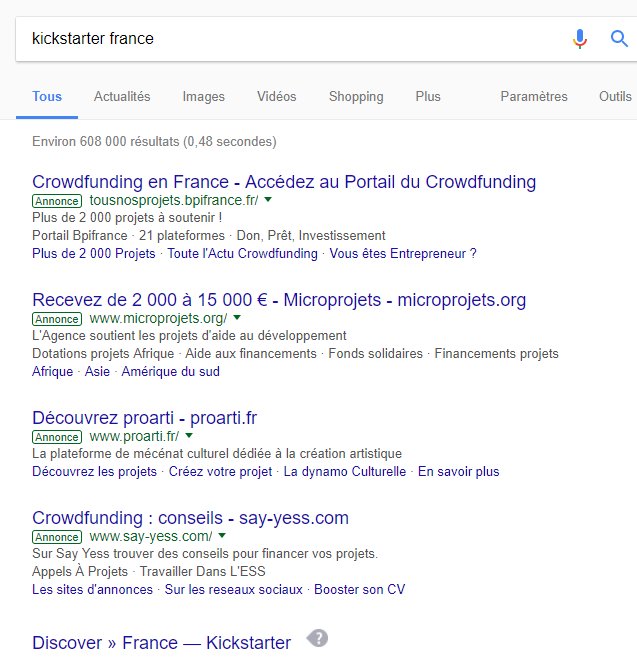Image resolution: width=637 pixels, height=657 pixels.
Task: Click the Annonce badge of say-yess result
Action: (57, 537)
